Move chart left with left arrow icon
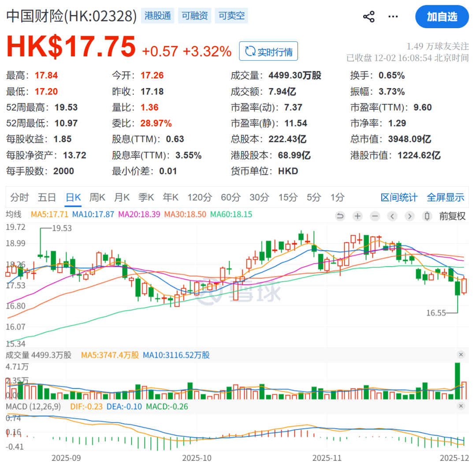 392,216
